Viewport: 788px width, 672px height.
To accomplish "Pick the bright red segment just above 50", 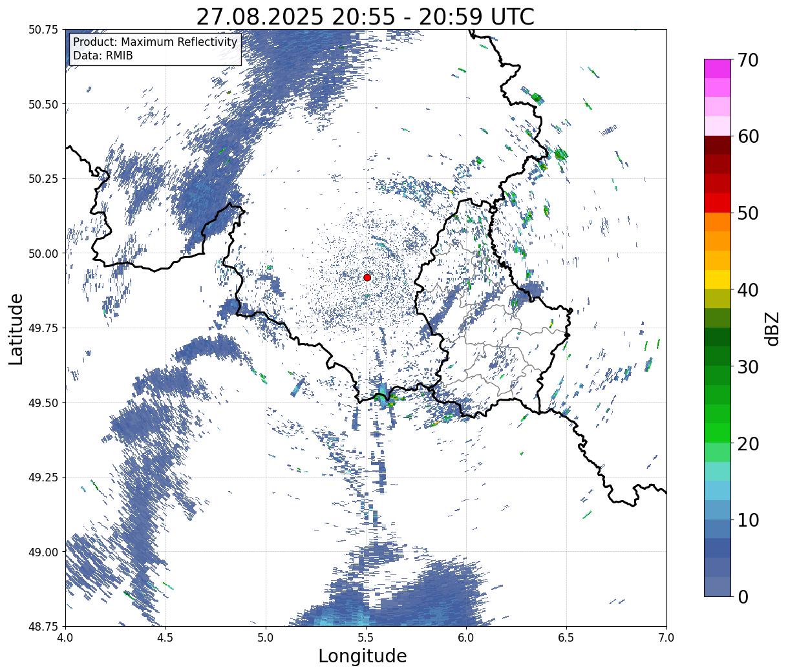I will point(717,203).
